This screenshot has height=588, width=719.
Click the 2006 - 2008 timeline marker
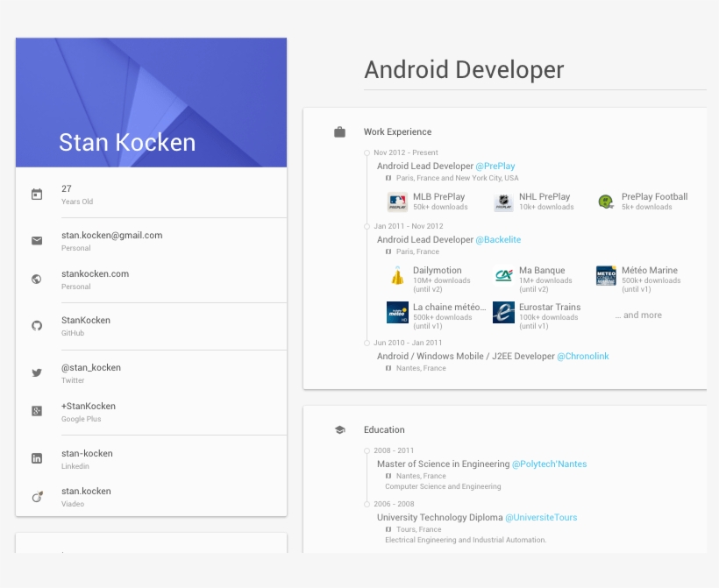(366, 503)
